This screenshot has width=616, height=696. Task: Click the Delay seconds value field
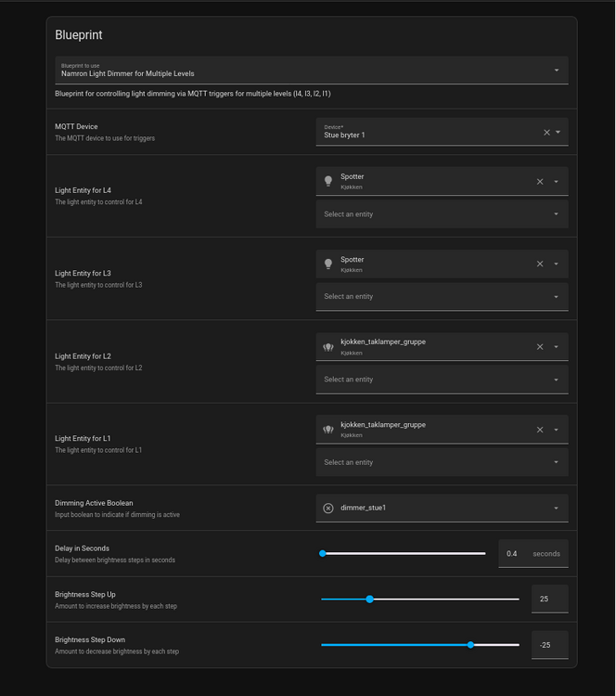pyautogui.click(x=513, y=554)
